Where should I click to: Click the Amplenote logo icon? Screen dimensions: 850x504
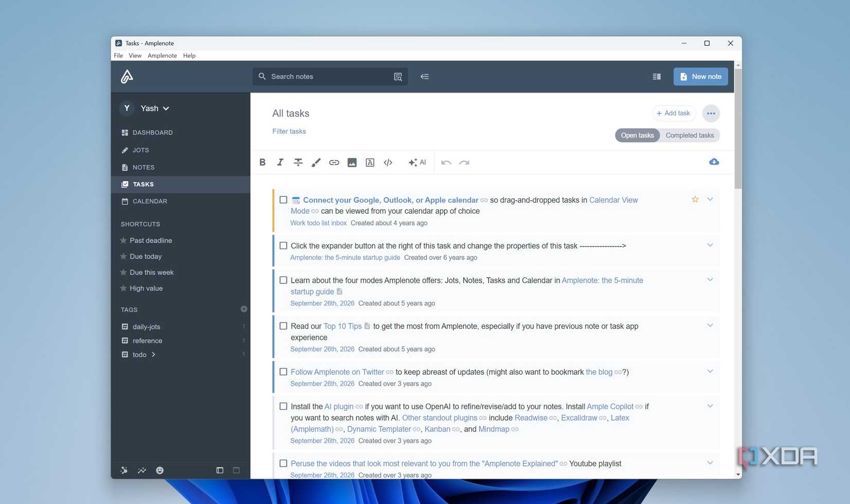click(127, 77)
